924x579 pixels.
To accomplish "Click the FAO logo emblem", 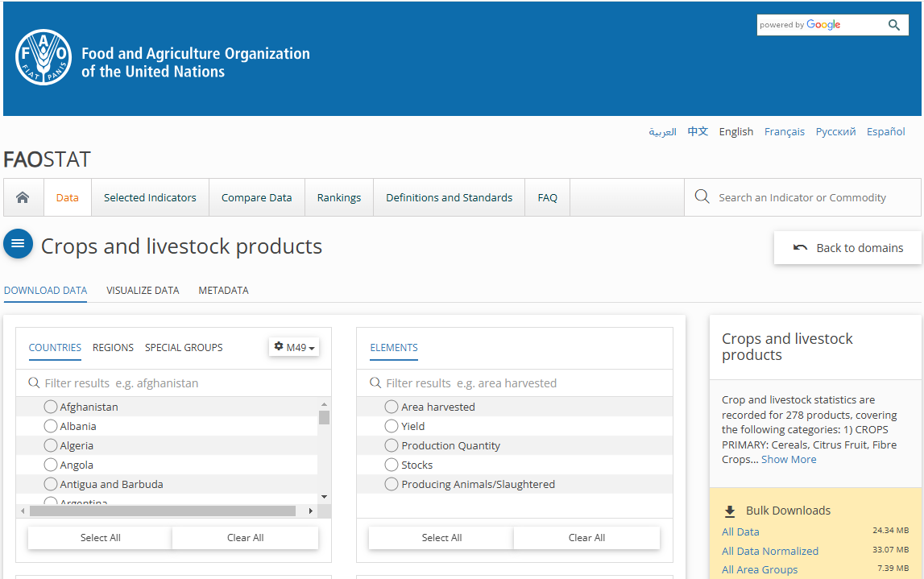I will [x=44, y=57].
